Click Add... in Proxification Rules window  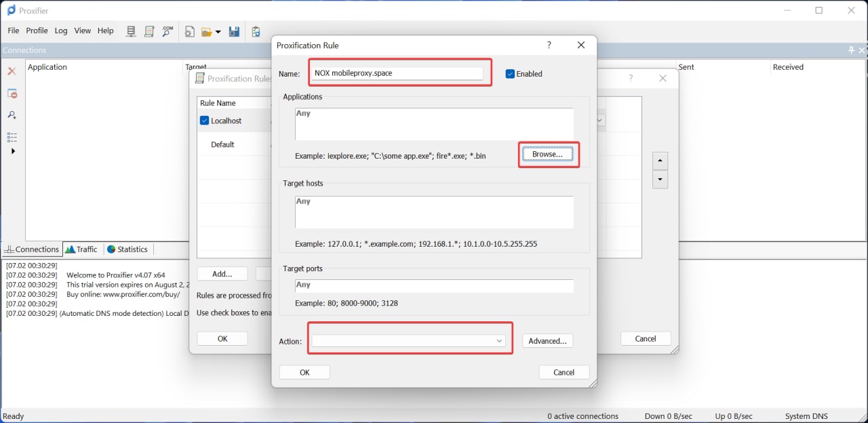click(x=222, y=274)
